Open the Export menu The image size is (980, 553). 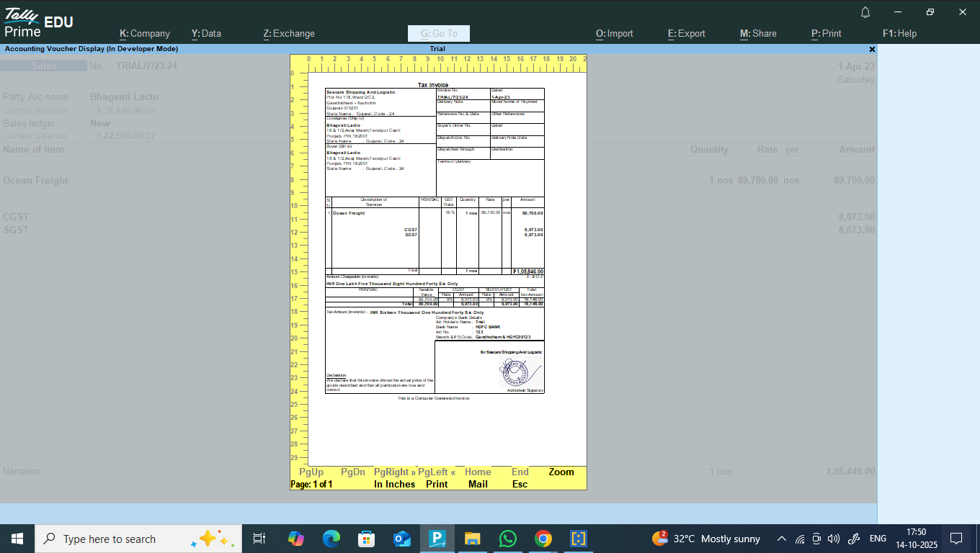coord(687,33)
